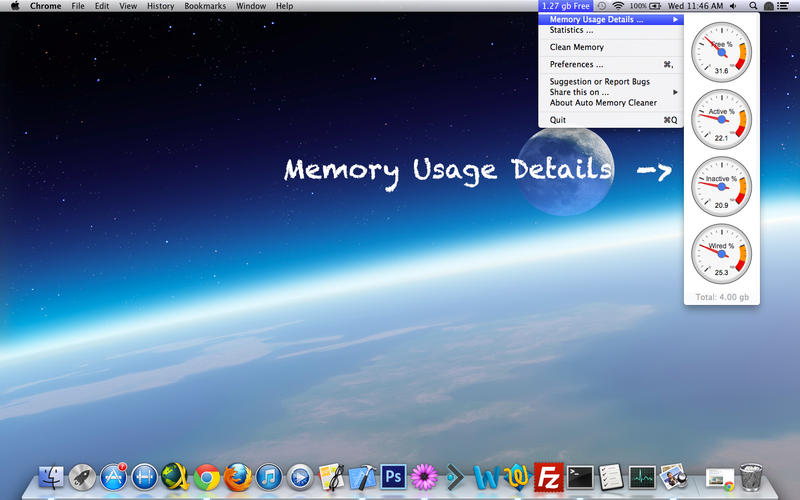Click the Active % memory gauge
The width and height of the screenshot is (800, 500).
point(721,119)
